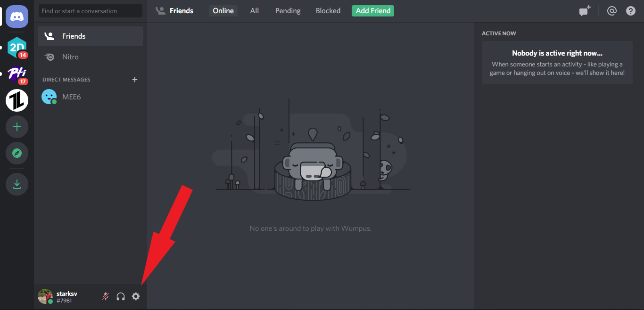Click the ACTIVE NOW heading

click(x=499, y=33)
